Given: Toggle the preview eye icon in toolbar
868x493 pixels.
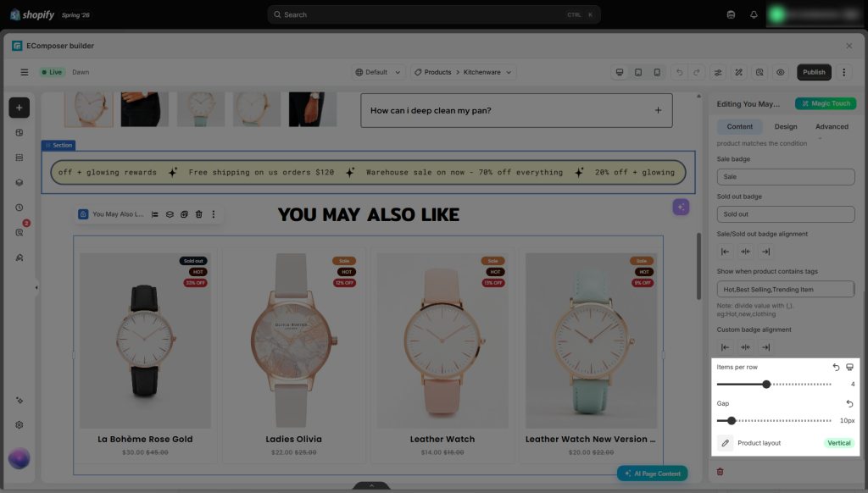Looking at the screenshot, I should point(780,72).
